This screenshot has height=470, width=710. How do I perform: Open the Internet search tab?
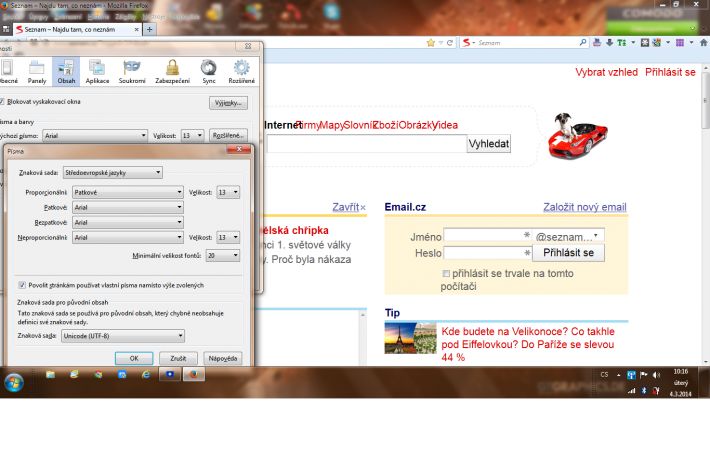coord(283,125)
